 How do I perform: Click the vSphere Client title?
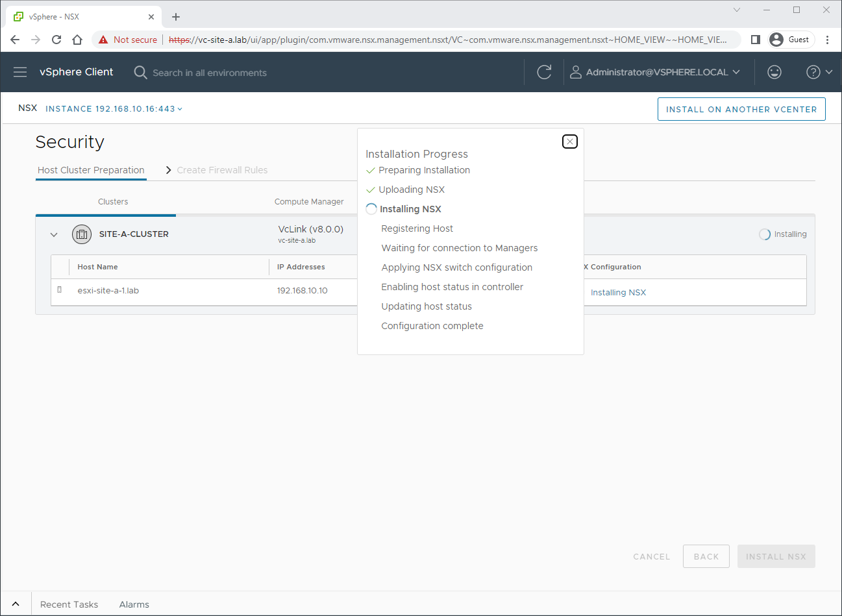(x=76, y=72)
